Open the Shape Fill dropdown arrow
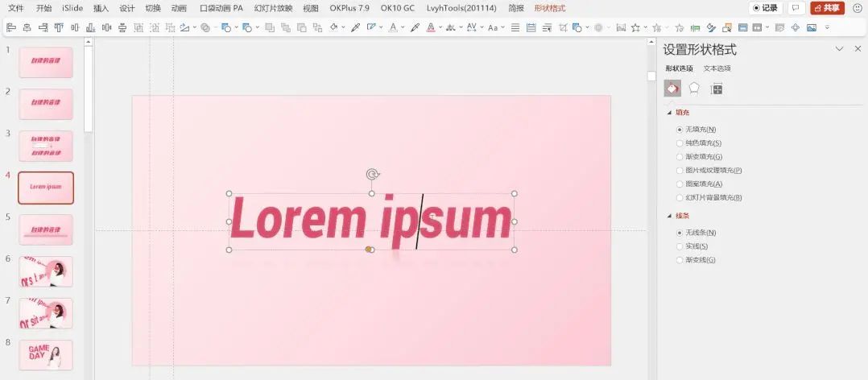The image size is (868, 380). [x=343, y=27]
